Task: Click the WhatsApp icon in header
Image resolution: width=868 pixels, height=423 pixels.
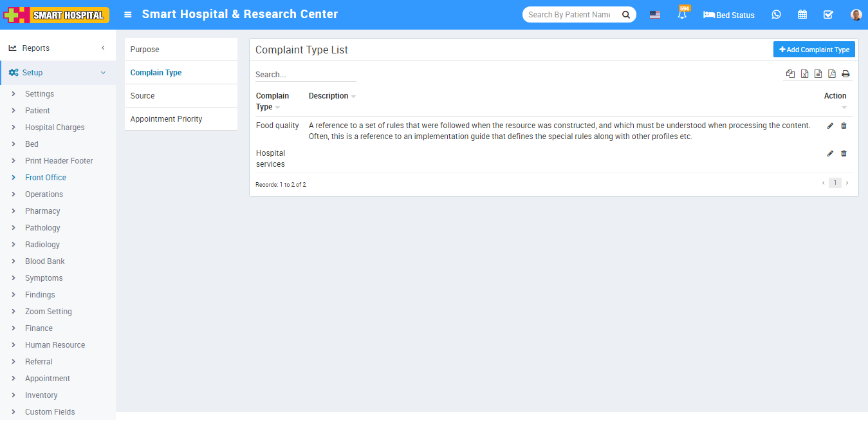Action: [777, 15]
